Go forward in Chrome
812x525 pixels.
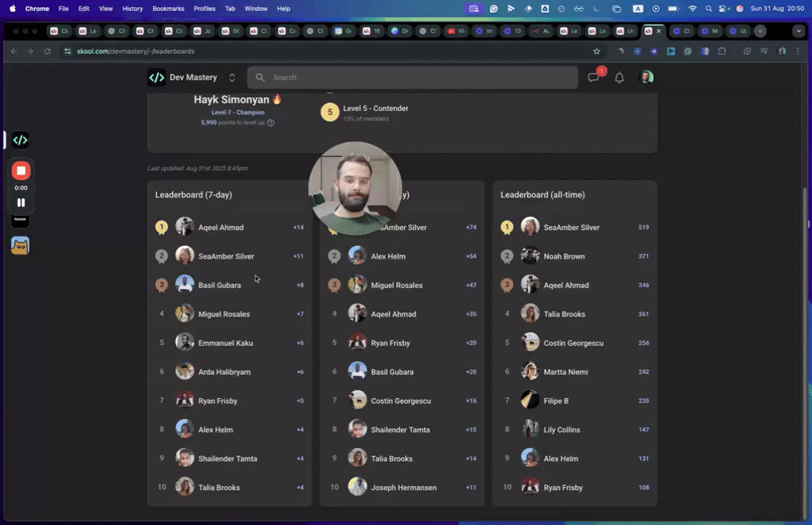(31, 52)
